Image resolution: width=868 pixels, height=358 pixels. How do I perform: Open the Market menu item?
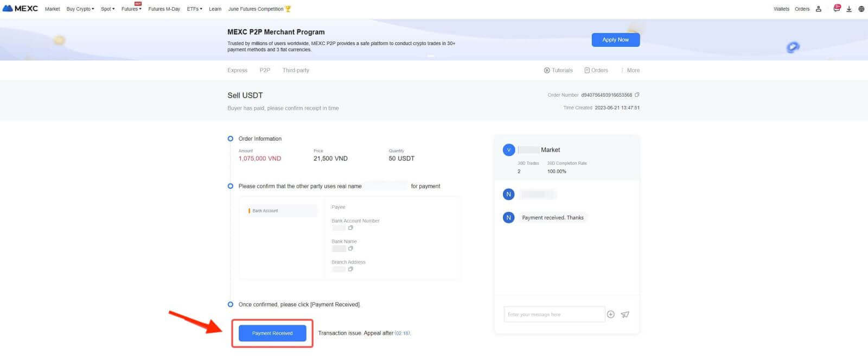(52, 9)
